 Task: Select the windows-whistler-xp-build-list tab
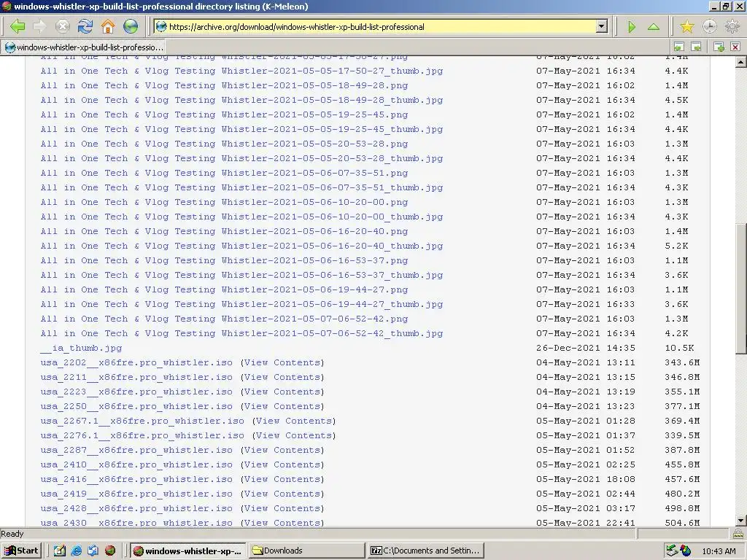(x=84, y=47)
